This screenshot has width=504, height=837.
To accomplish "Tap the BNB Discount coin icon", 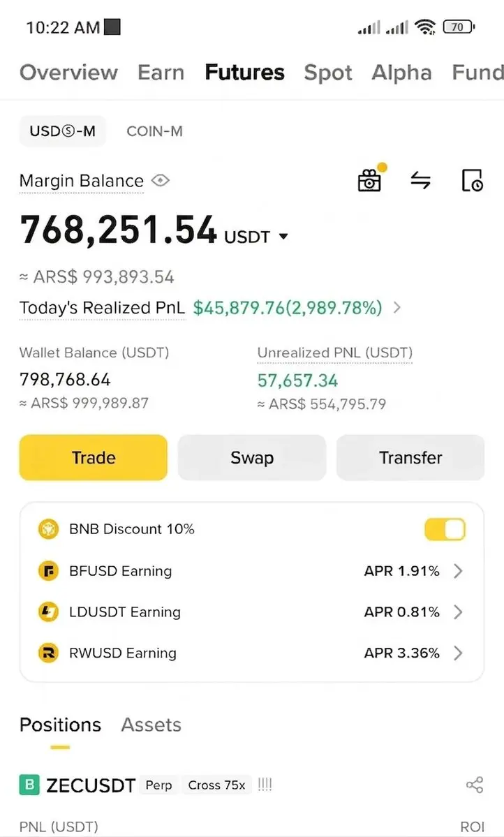I will [x=49, y=529].
